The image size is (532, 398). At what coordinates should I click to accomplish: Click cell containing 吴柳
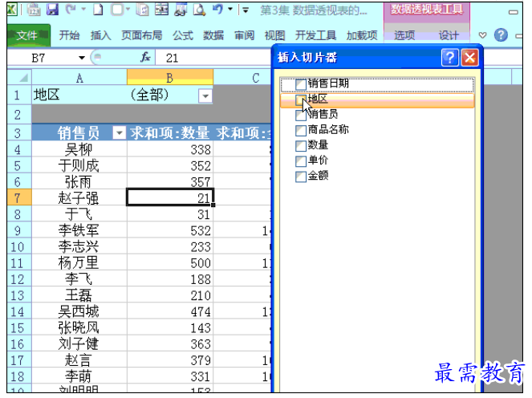pyautogui.click(x=79, y=149)
